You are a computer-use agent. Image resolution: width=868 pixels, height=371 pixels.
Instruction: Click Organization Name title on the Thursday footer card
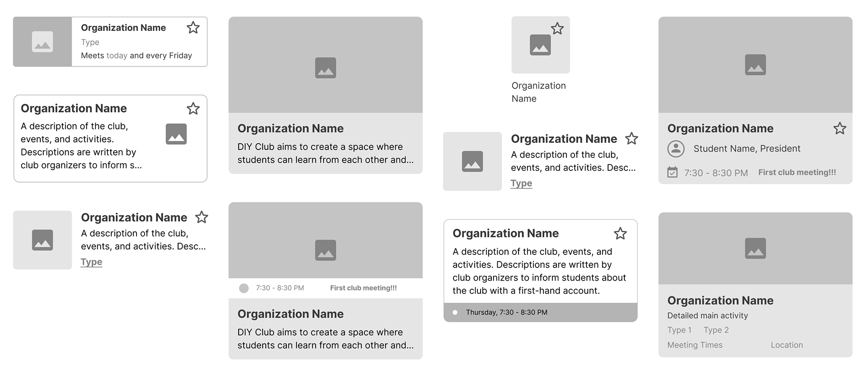(505, 233)
